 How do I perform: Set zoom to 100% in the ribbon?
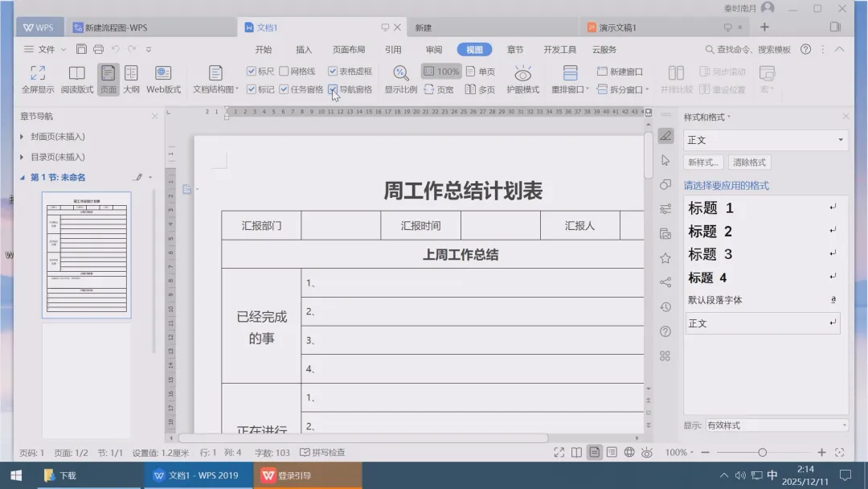coord(441,72)
